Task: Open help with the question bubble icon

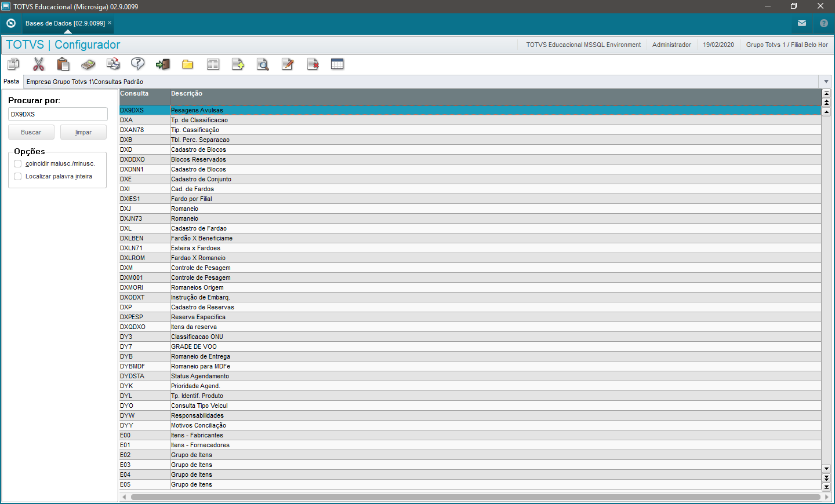Action: pyautogui.click(x=138, y=64)
